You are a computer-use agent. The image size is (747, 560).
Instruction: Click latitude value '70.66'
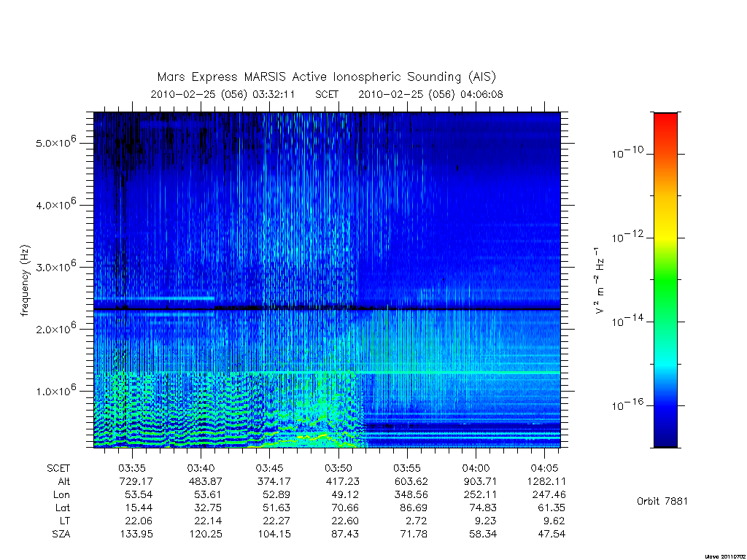tap(345, 508)
